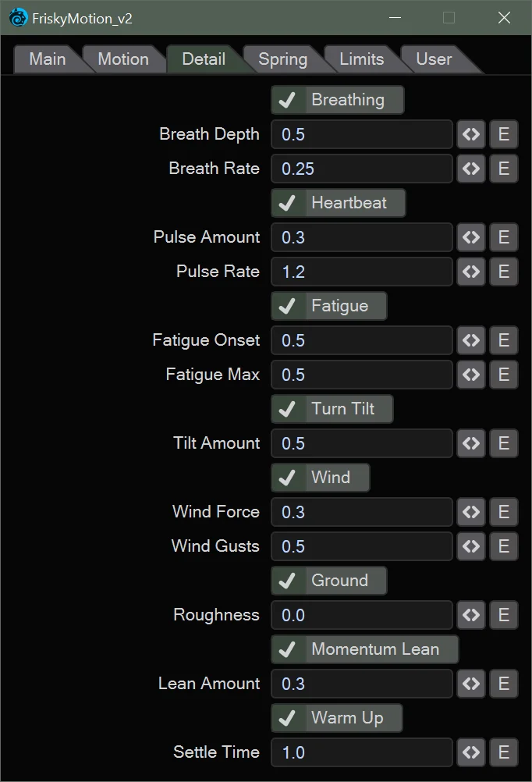532x782 pixels.
Task: Click the arrow slider next to Lean Amount
Action: (x=471, y=684)
